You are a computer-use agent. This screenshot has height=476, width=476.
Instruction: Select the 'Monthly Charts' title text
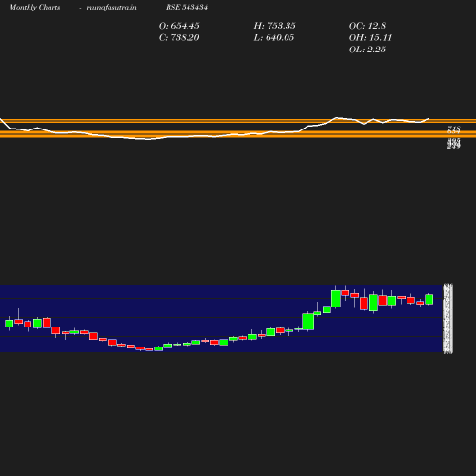click(x=34, y=7)
